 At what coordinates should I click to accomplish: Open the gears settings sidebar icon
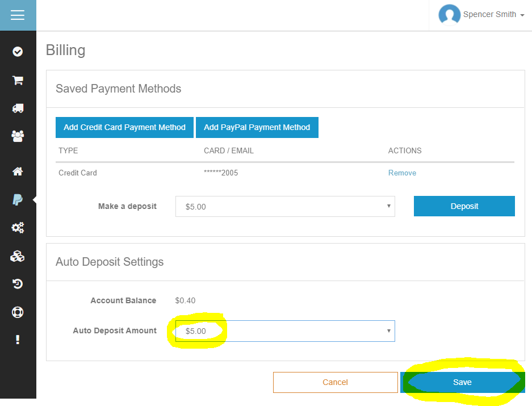[18, 228]
